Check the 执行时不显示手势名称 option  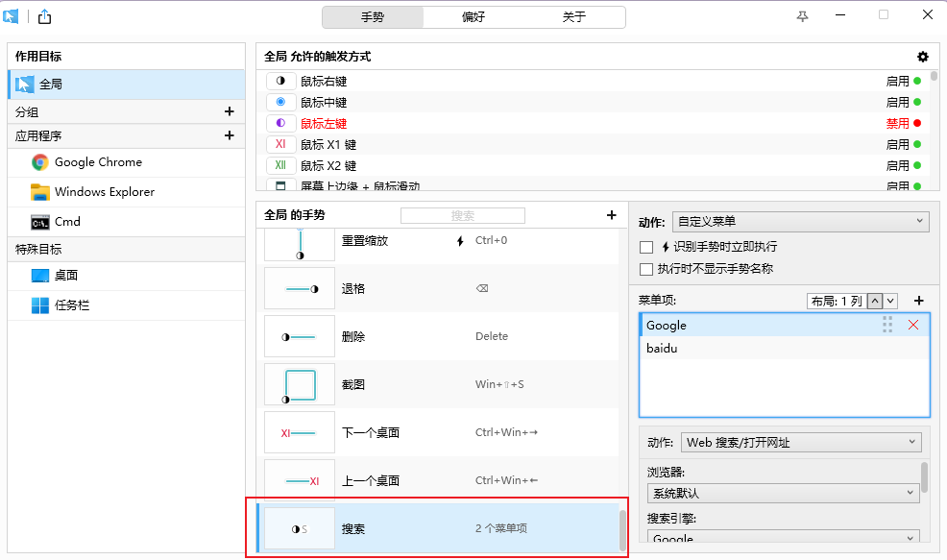pyautogui.click(x=646, y=269)
